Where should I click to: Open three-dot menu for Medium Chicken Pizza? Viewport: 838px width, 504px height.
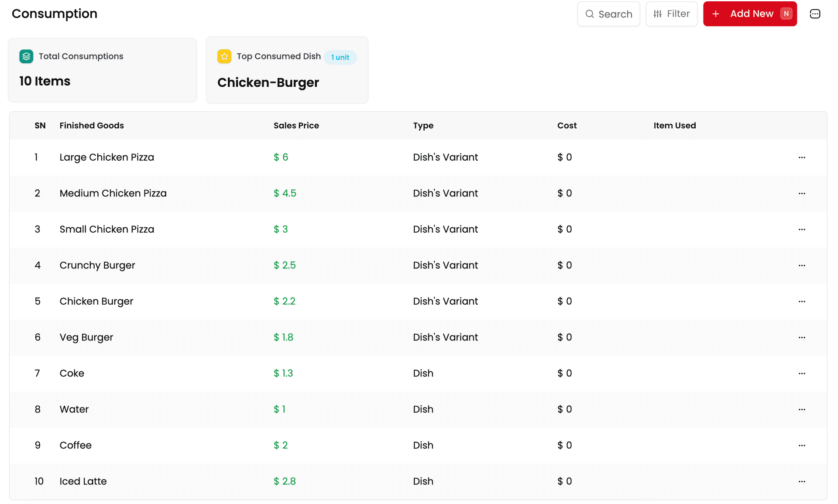pyautogui.click(x=801, y=193)
